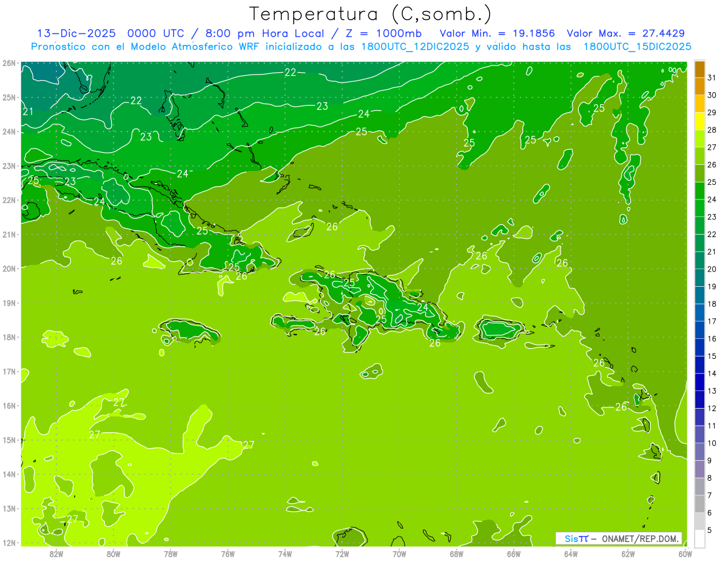Click the yellow swatch between 28 and 29
Screen dimensions: 728x562
coord(699,121)
